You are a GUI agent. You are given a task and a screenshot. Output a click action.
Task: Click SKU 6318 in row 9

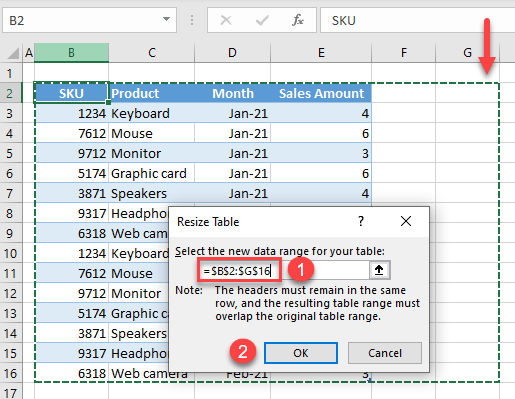pos(71,234)
